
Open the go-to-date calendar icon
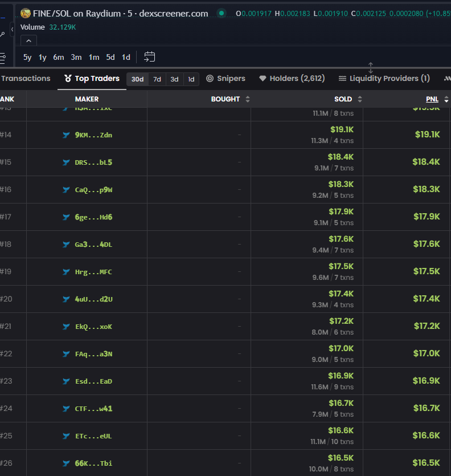150,57
